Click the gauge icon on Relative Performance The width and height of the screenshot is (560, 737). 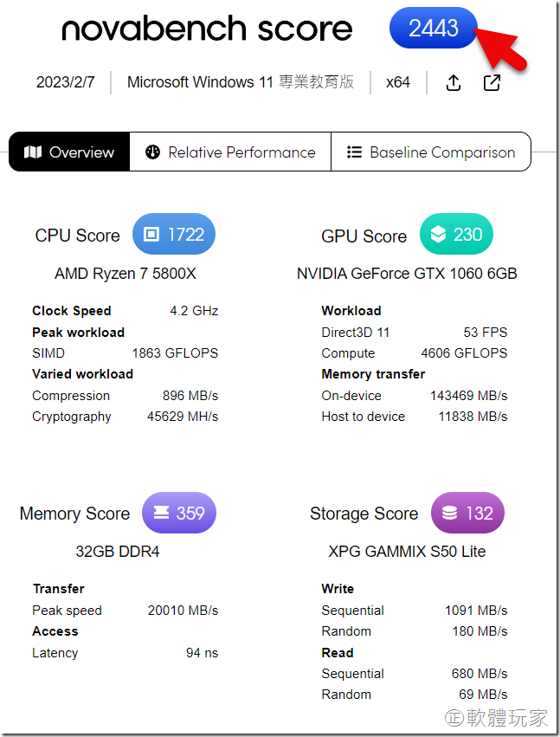point(153,152)
